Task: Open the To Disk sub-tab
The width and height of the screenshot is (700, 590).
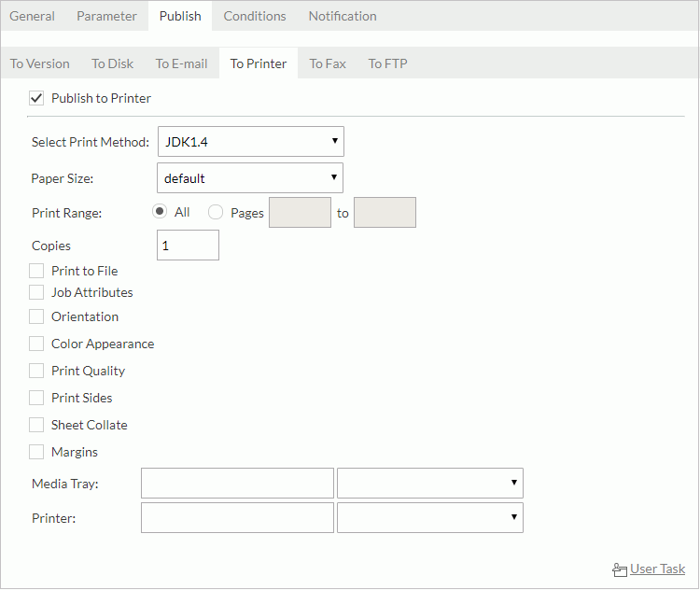Action: point(113,63)
